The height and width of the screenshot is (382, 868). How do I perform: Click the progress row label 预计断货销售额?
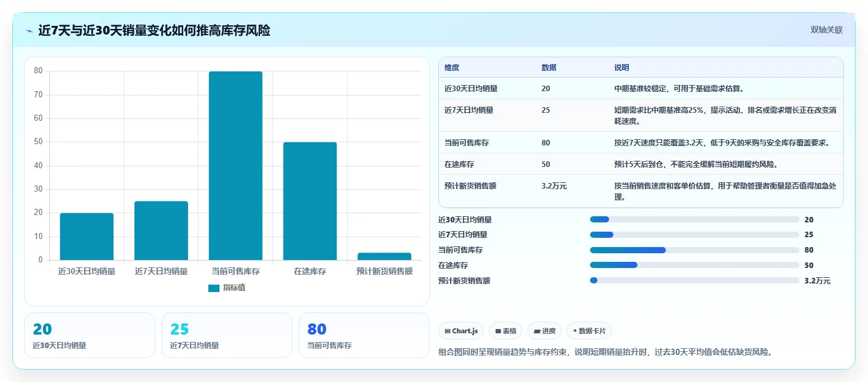pyautogui.click(x=464, y=280)
